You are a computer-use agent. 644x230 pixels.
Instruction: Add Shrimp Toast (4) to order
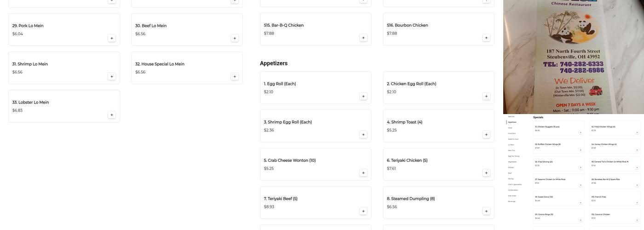pos(486,135)
